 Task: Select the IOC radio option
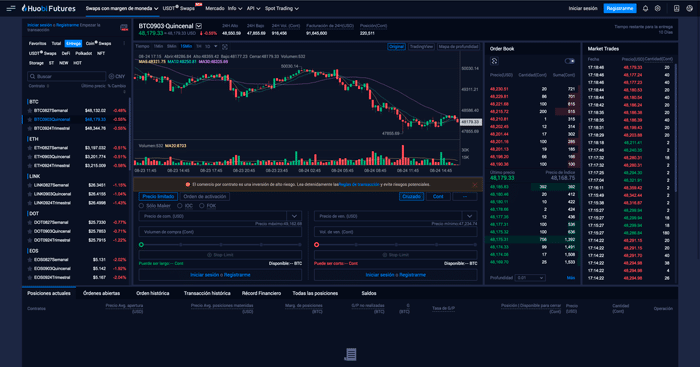[x=179, y=206]
